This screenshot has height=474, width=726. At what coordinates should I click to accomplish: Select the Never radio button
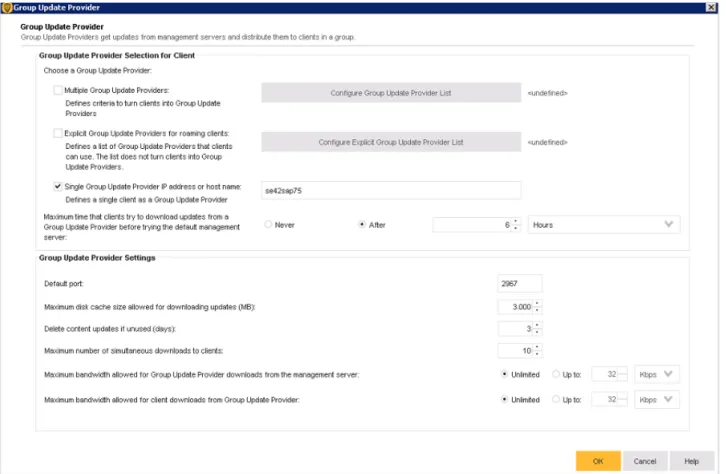coord(268,225)
